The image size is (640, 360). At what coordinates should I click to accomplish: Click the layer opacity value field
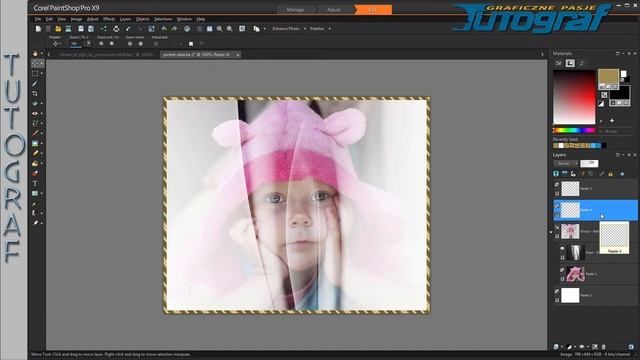(589, 163)
